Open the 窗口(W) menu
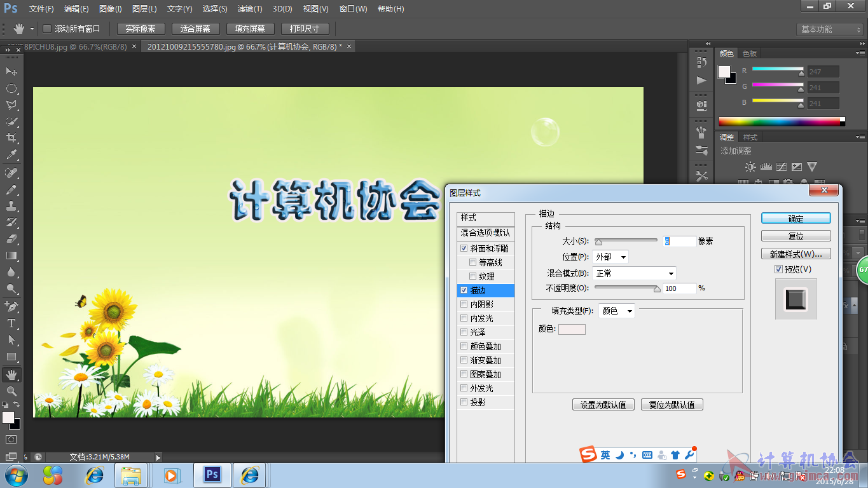This screenshot has height=488, width=868. [x=353, y=9]
